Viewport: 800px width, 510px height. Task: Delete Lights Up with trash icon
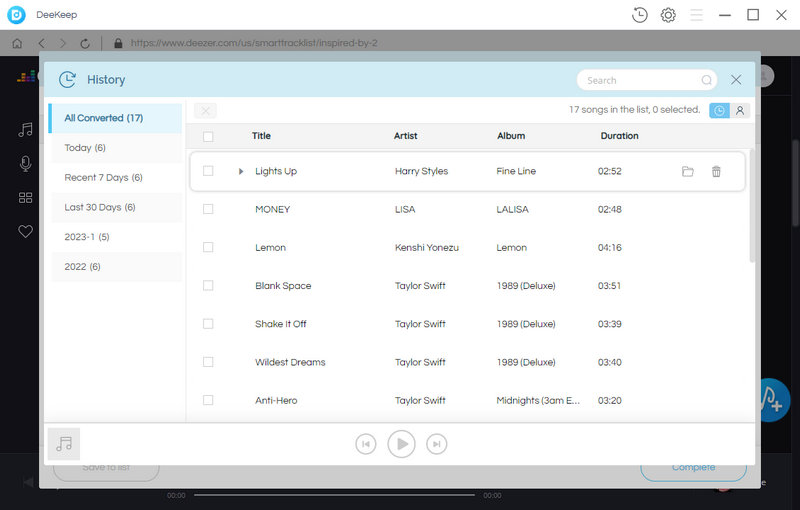[716, 171]
